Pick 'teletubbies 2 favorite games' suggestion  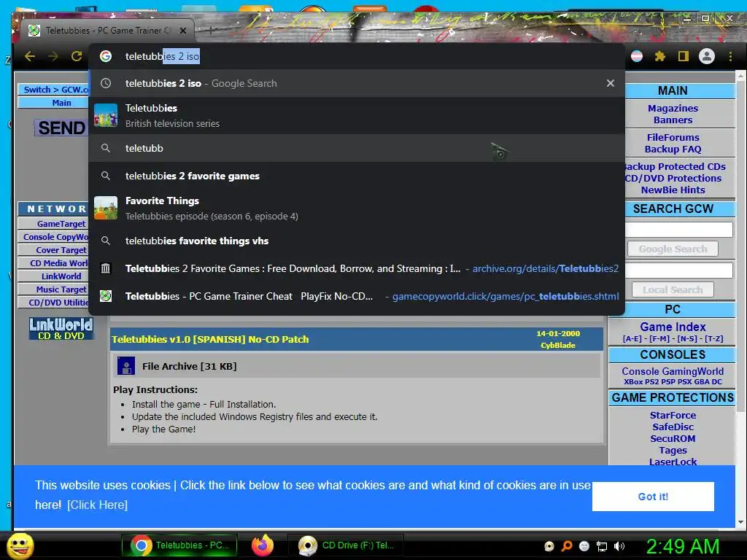(x=357, y=176)
